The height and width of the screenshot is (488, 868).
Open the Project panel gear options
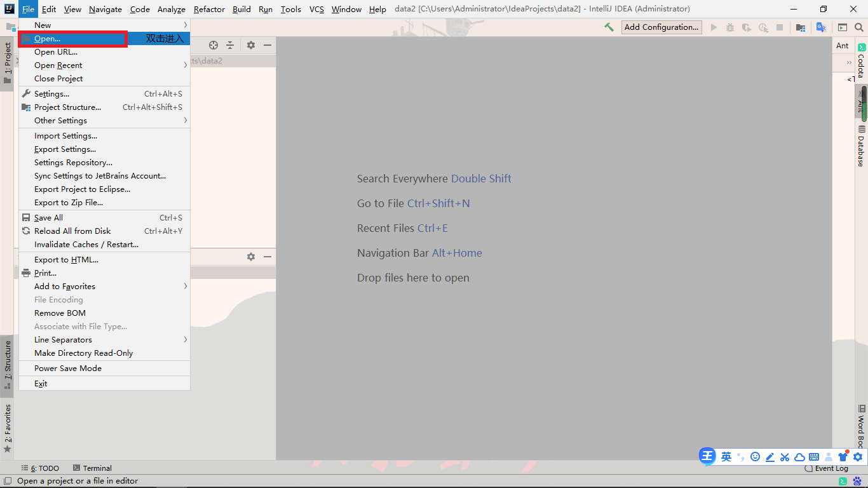click(x=251, y=45)
